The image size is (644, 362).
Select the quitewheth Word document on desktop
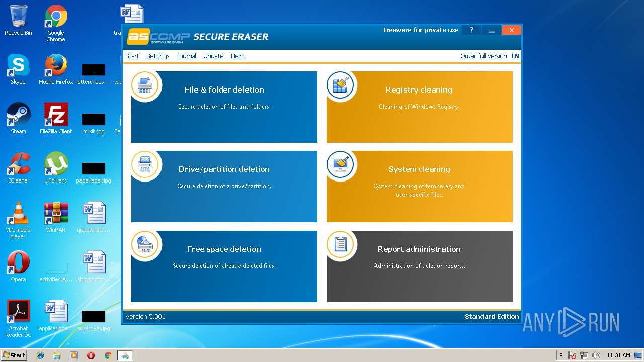click(x=94, y=217)
